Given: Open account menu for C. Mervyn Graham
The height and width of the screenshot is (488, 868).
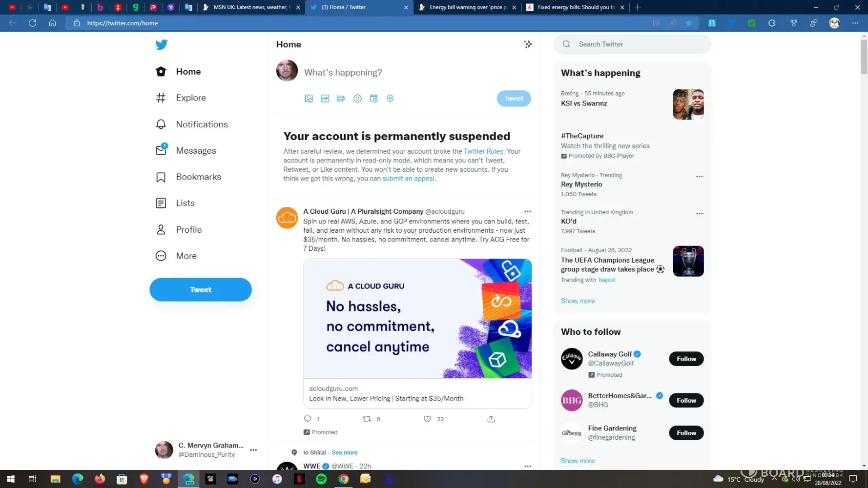Looking at the screenshot, I should click(253, 450).
